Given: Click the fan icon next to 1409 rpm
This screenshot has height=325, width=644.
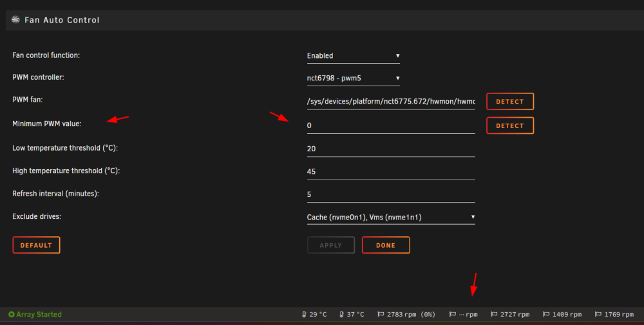Looking at the screenshot, I should 546,314.
